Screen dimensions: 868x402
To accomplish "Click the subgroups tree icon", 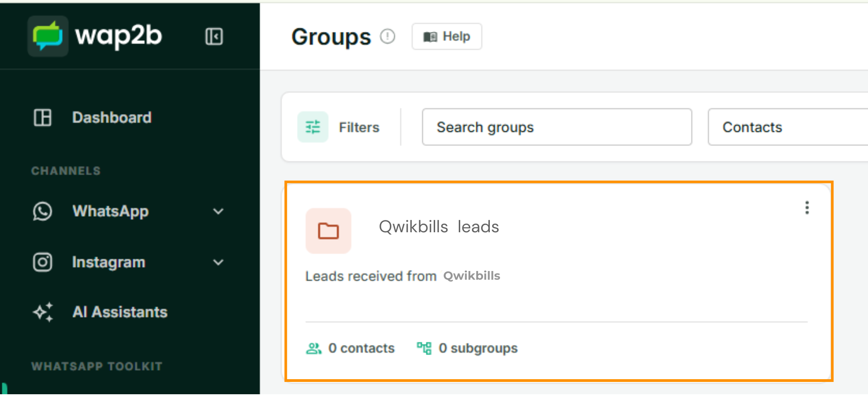I will pos(424,349).
